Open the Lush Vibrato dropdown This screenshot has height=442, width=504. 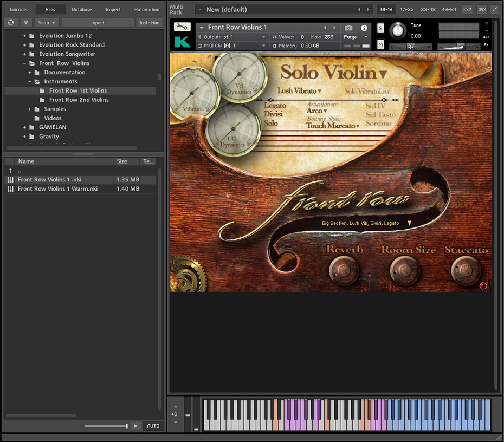(299, 91)
